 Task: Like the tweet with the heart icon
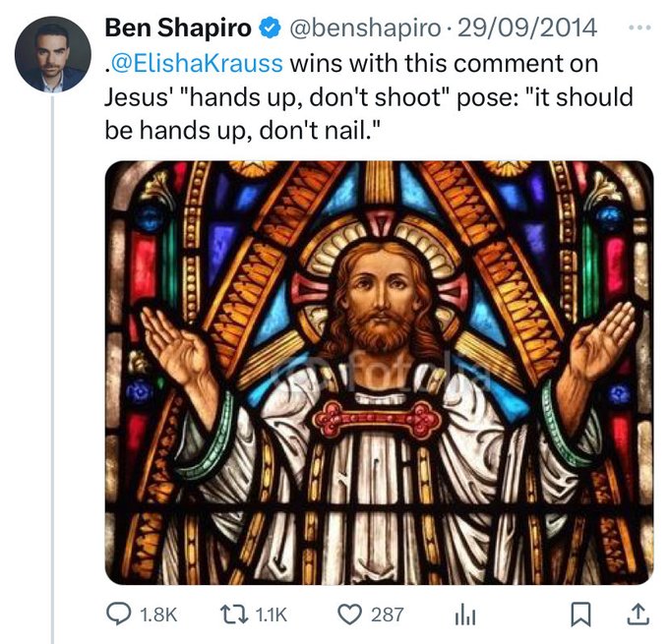(x=350, y=615)
